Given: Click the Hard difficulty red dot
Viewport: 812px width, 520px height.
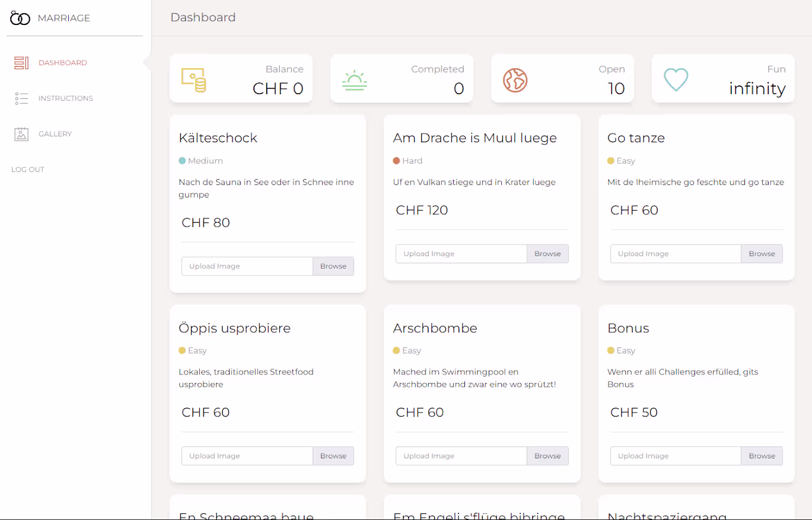Looking at the screenshot, I should click(x=396, y=161).
